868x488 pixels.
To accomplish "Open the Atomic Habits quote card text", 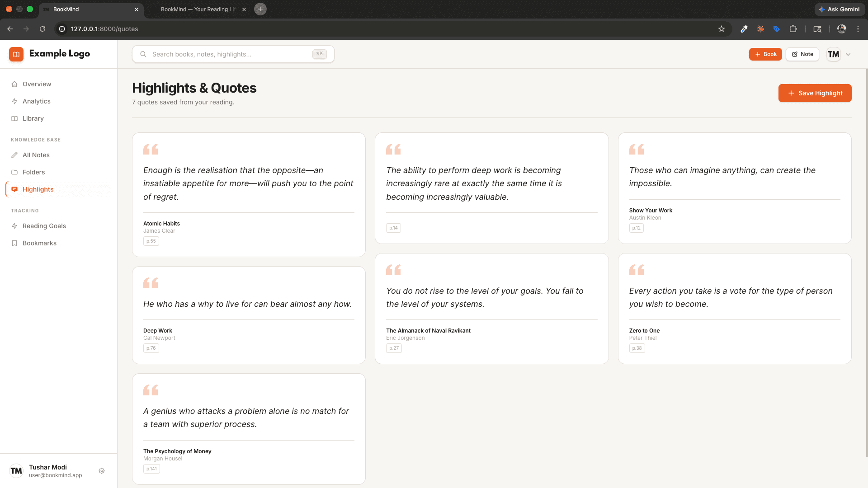I will pyautogui.click(x=249, y=183).
